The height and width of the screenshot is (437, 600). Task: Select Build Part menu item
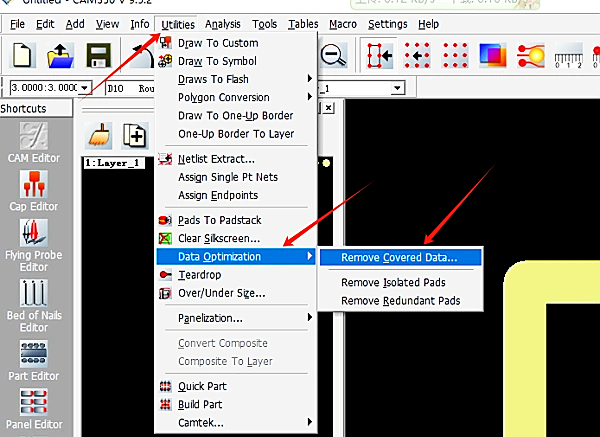[x=236, y=404]
